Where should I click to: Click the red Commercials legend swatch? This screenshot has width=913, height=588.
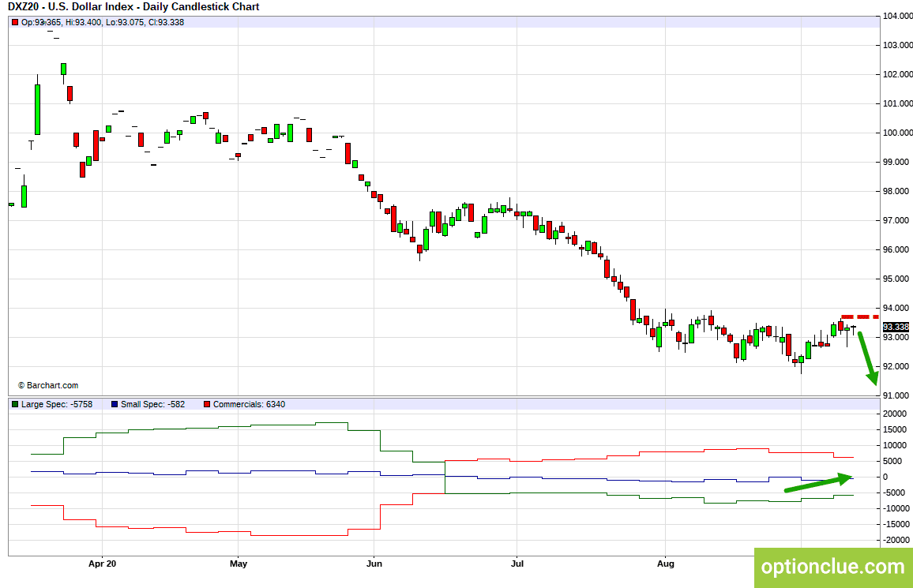point(207,404)
